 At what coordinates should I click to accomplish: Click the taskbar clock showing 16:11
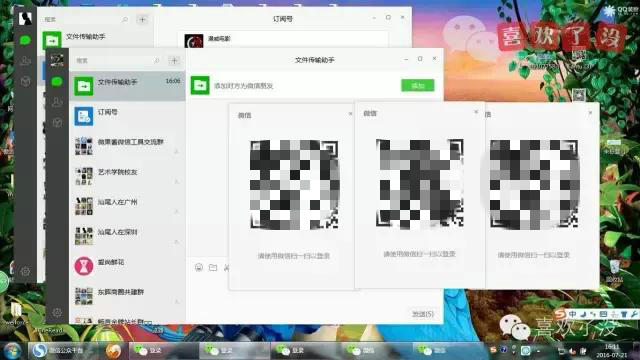coord(611,351)
